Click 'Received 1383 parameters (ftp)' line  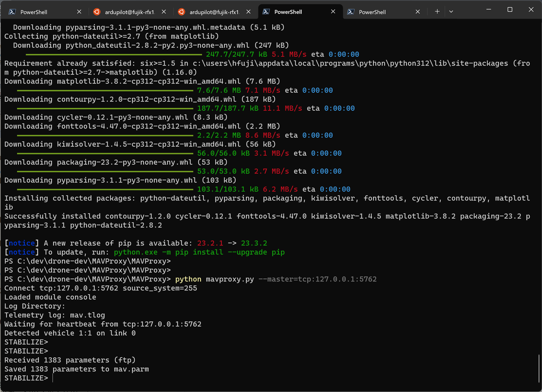[x=70, y=360]
